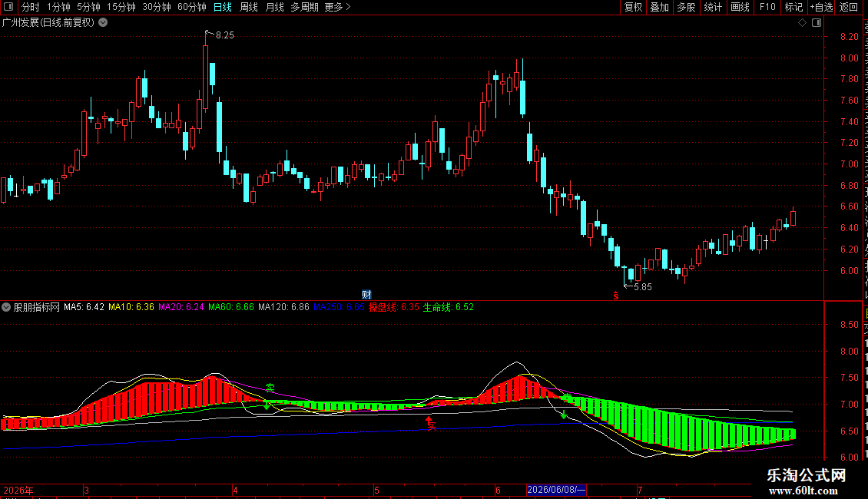Viewport: 868px width, 499px height.
Task: Click the red S marker below low
Action: tap(615, 296)
